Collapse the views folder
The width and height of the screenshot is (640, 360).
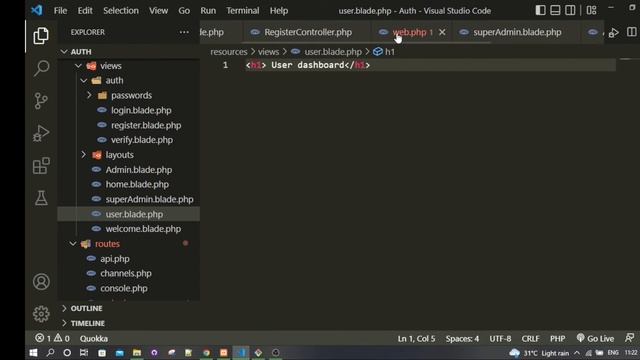[x=111, y=66]
